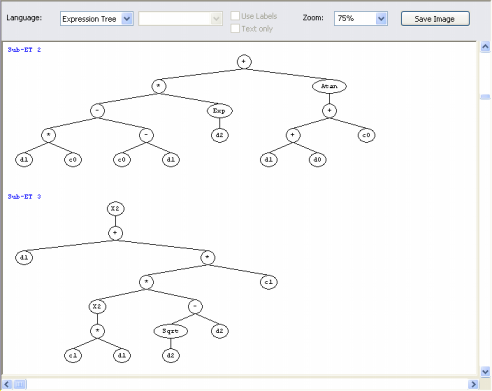Click the Sqrt node in Sub-ET 3

click(171, 331)
